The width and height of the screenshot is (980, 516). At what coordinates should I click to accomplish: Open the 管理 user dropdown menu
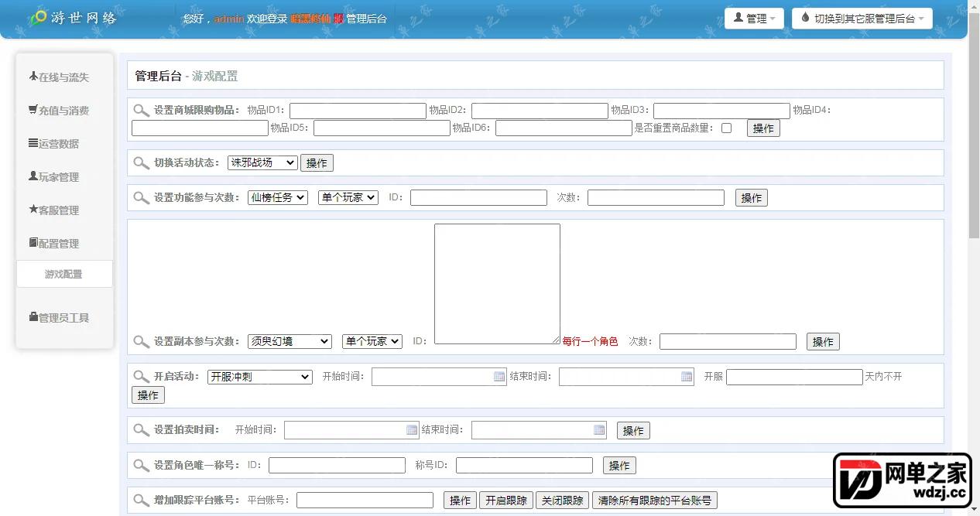click(755, 19)
